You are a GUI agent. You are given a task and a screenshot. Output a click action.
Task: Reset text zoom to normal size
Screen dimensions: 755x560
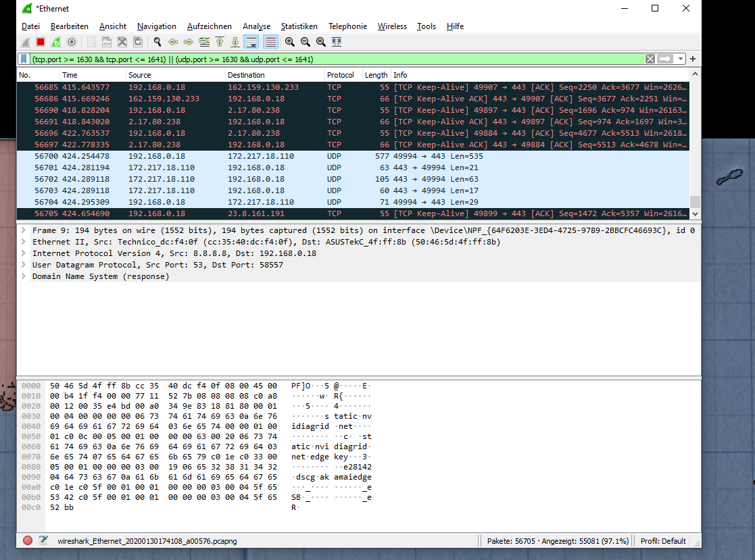[320, 43]
